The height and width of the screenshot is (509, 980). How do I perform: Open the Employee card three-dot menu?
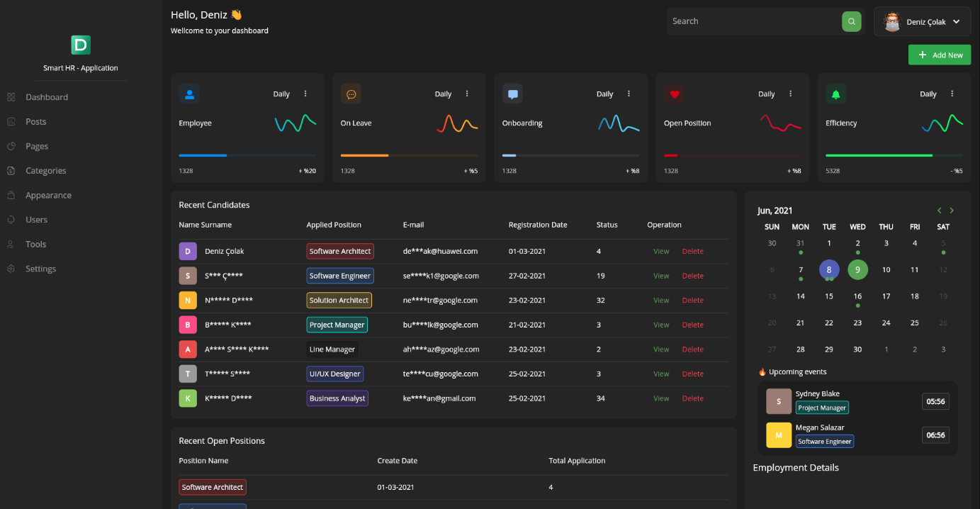305,94
